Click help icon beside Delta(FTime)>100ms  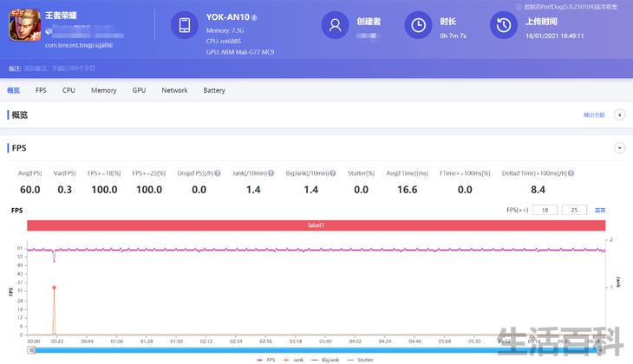[x=571, y=173]
